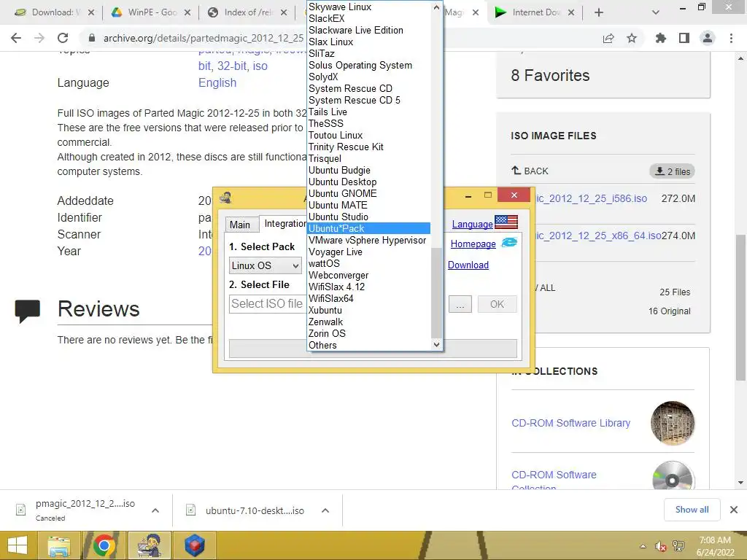Choose Ubuntu Studio from the list
This screenshot has width=747, height=560.
click(368, 217)
